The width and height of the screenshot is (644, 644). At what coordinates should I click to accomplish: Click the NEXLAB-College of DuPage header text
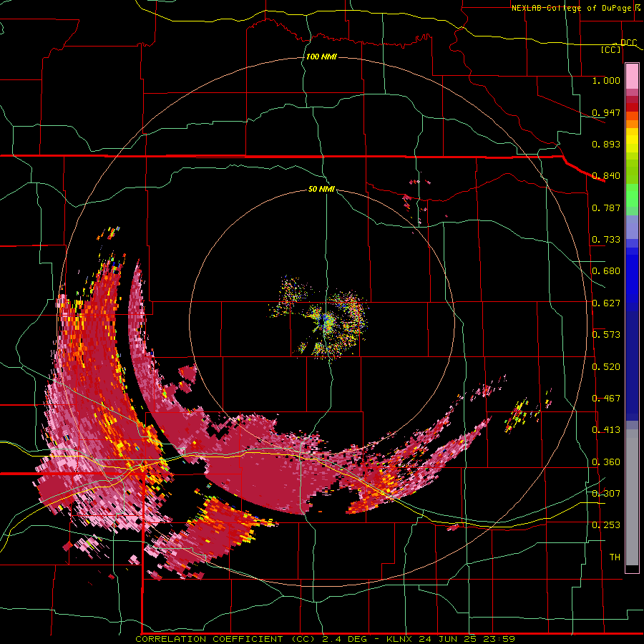[x=571, y=8]
